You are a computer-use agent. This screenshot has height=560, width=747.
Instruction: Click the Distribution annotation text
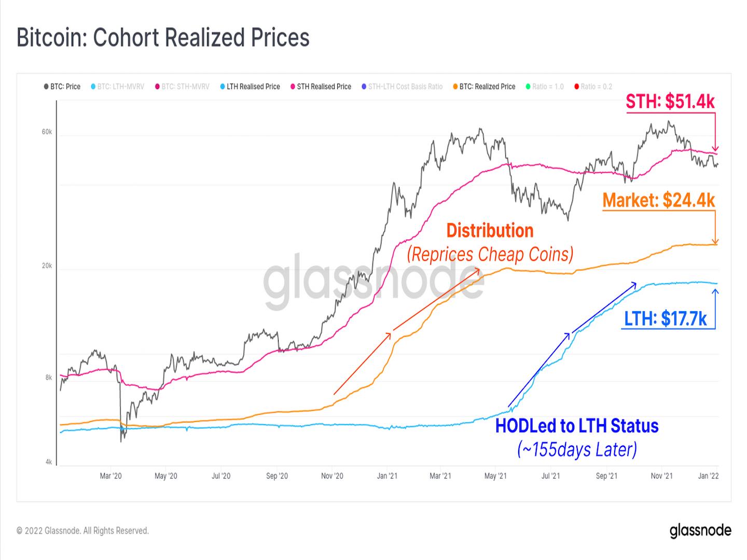[x=490, y=230]
